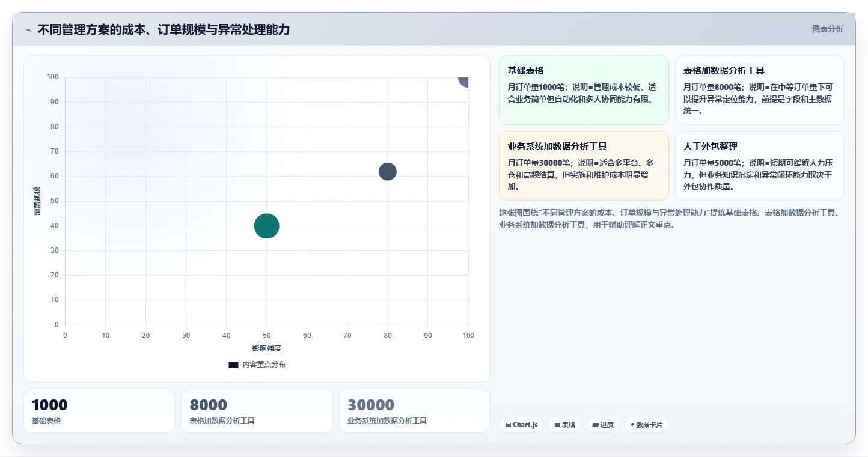Click the Chart.js tag icon

pos(509,425)
